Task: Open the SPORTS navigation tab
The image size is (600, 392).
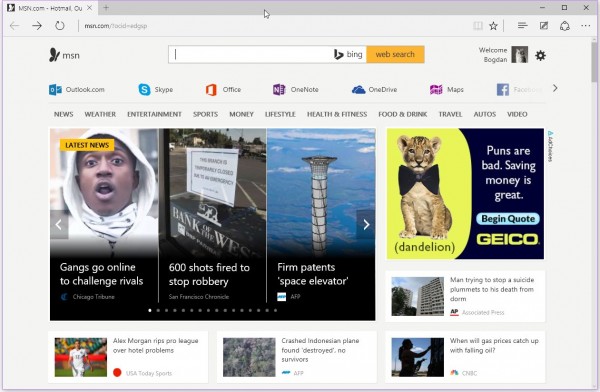Action: 205,114
